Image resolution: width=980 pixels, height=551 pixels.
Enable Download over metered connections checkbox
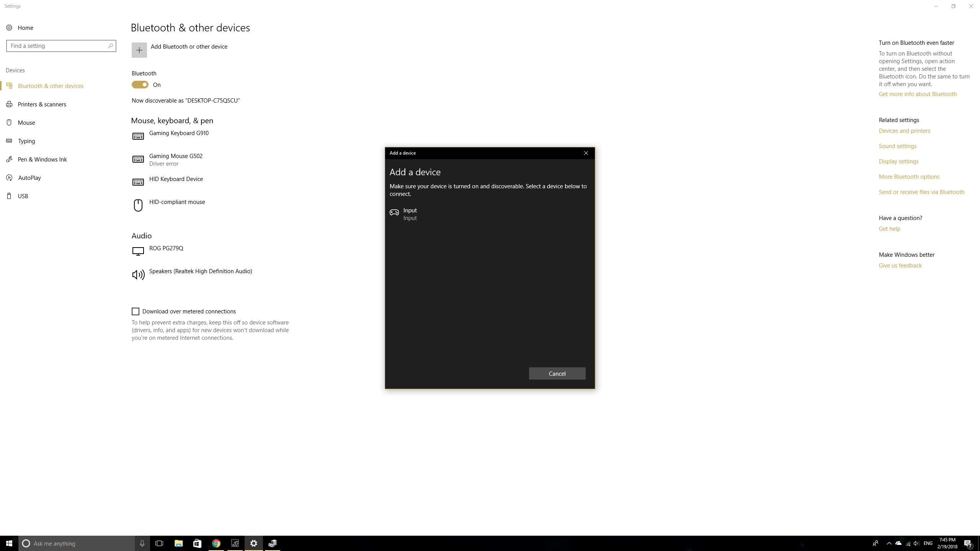[136, 311]
